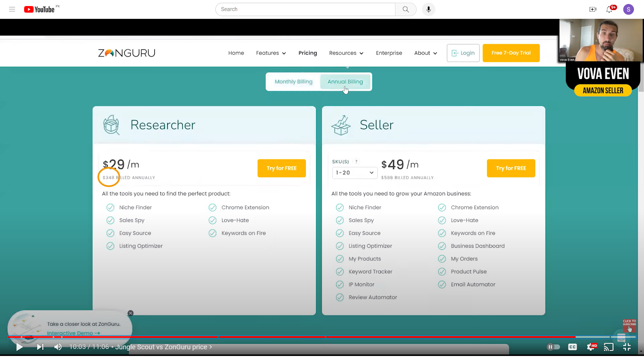This screenshot has height=362, width=644.
Task: Click the My Orders text
Action: point(464,259)
